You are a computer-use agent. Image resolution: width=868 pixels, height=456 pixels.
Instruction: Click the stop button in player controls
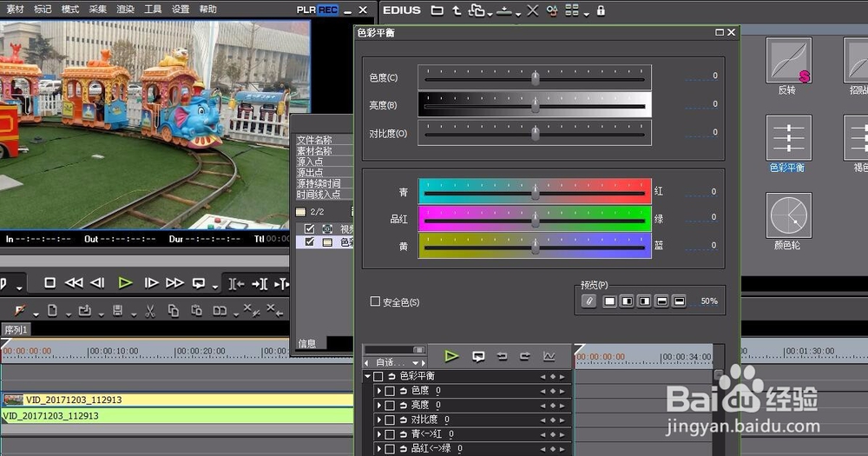pos(49,283)
